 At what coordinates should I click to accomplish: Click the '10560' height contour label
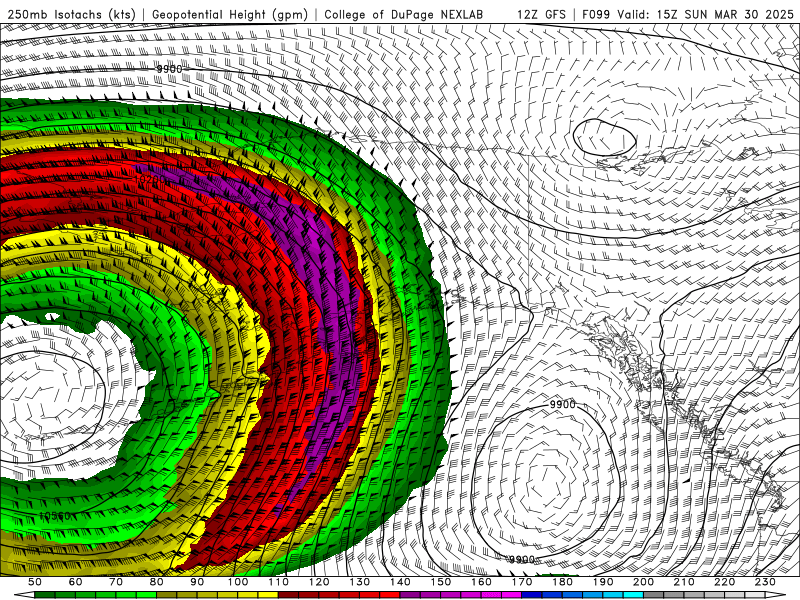(x=55, y=516)
